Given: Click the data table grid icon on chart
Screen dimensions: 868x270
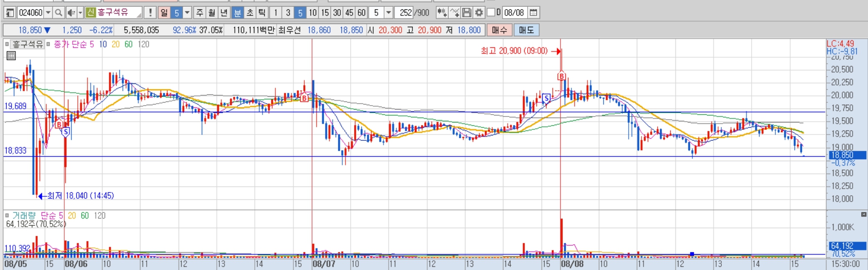Looking at the screenshot, I should pos(11,56).
